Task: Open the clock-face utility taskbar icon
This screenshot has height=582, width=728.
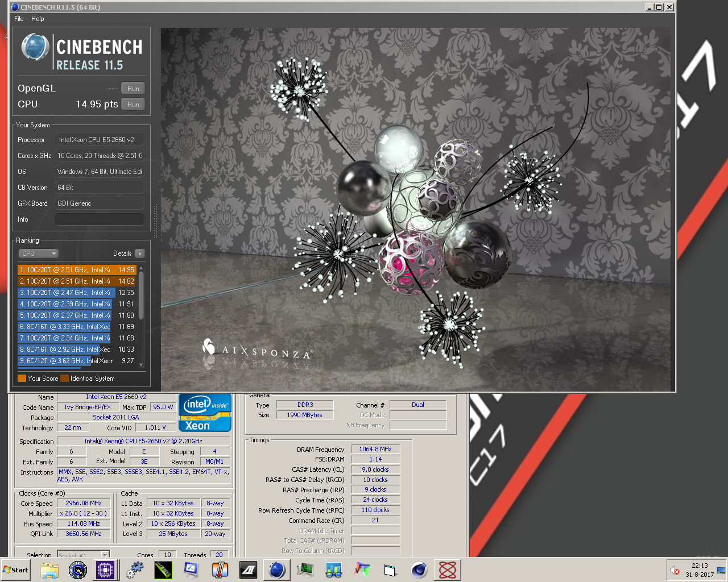Action: click(x=78, y=570)
